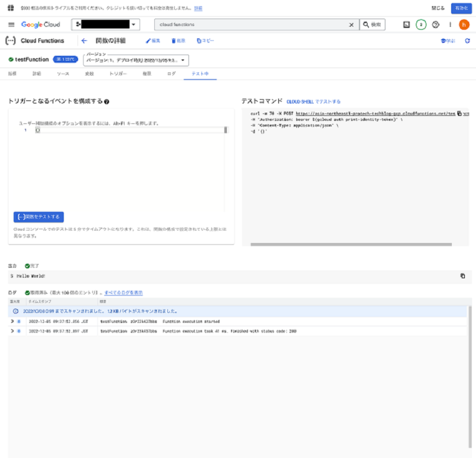476x458 pixels.
Task: Click the curl command URL link
Action: point(376,113)
